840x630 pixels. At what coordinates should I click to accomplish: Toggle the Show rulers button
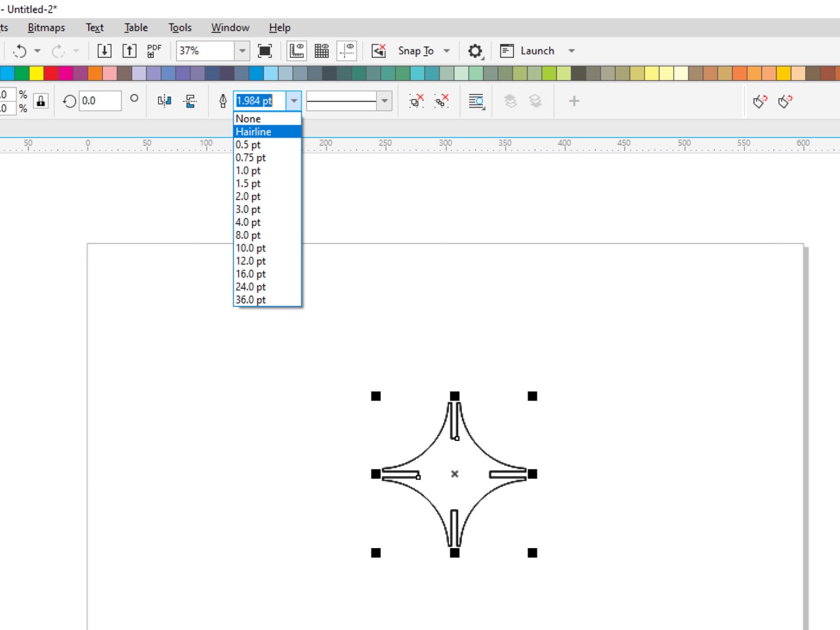pos(297,51)
